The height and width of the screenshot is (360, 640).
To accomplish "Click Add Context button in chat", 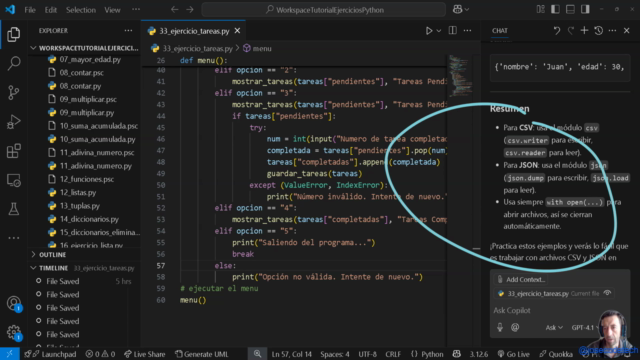I will [x=521, y=280].
